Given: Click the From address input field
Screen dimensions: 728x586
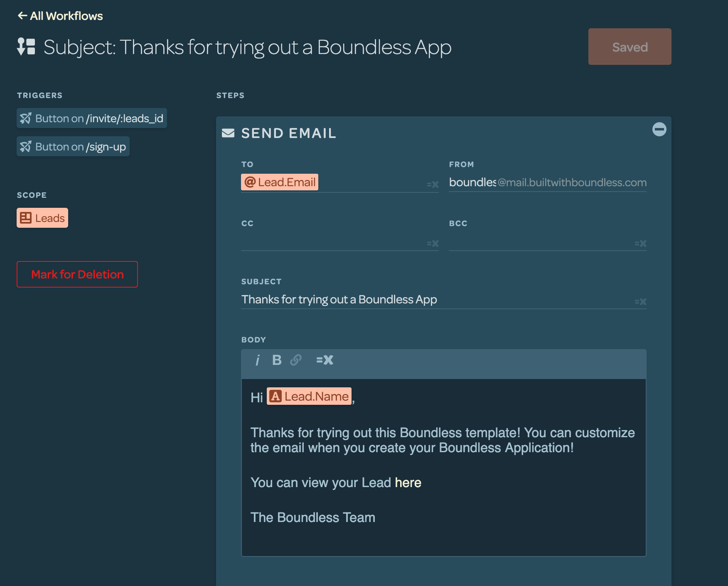Looking at the screenshot, I should (x=472, y=182).
